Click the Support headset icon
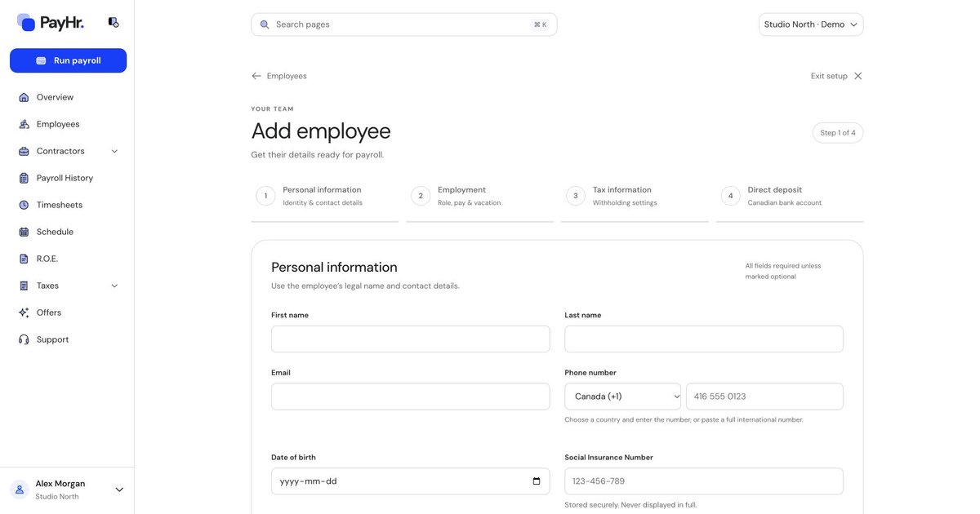 coord(24,339)
